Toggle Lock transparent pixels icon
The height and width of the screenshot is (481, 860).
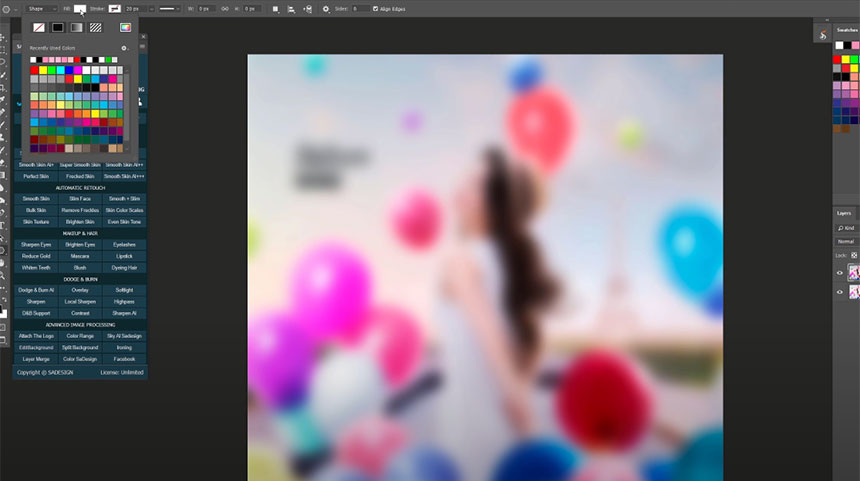tap(854, 256)
